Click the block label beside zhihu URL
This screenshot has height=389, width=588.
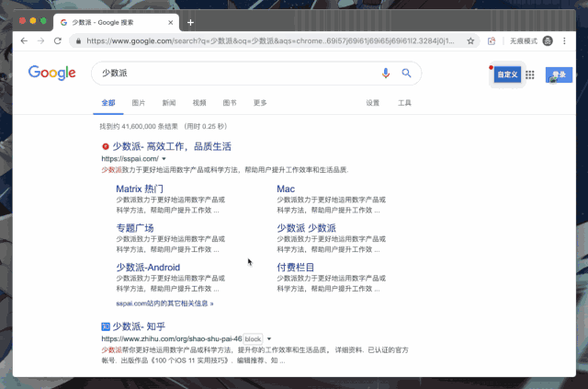tap(253, 339)
